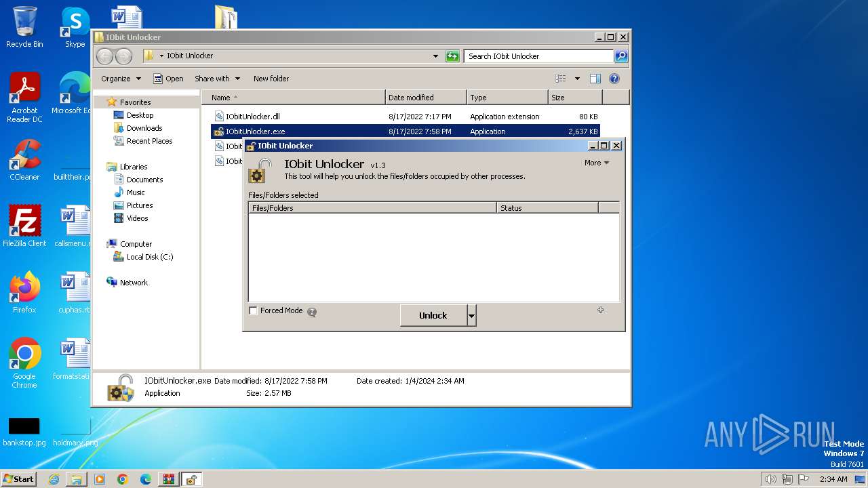Expand the view options dropdown arrow
868x488 pixels.
(577, 79)
